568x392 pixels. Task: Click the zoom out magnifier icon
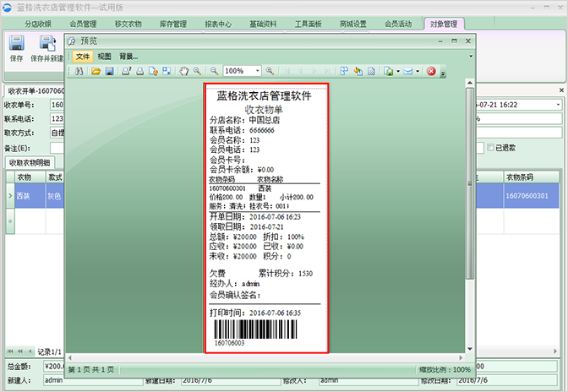[x=215, y=72]
